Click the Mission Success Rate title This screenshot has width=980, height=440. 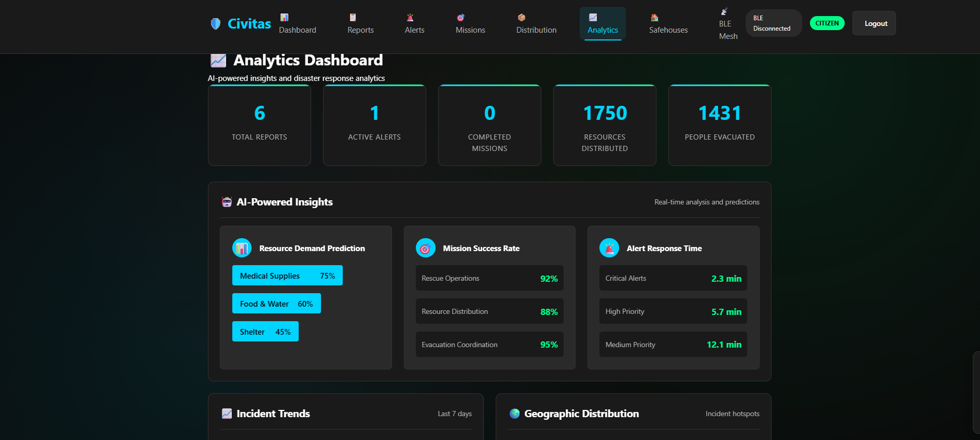tap(481, 249)
